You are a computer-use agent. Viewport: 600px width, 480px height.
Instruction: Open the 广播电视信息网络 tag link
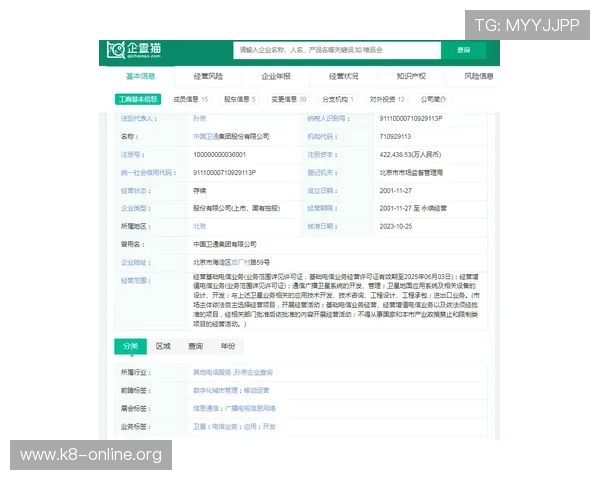point(250,408)
